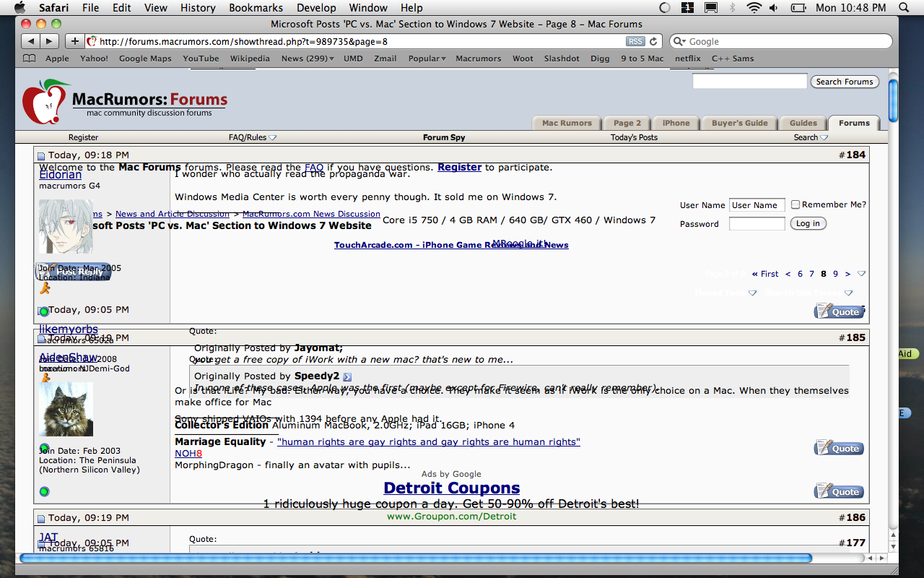Open the Popular bookmarks folder

tap(427, 59)
